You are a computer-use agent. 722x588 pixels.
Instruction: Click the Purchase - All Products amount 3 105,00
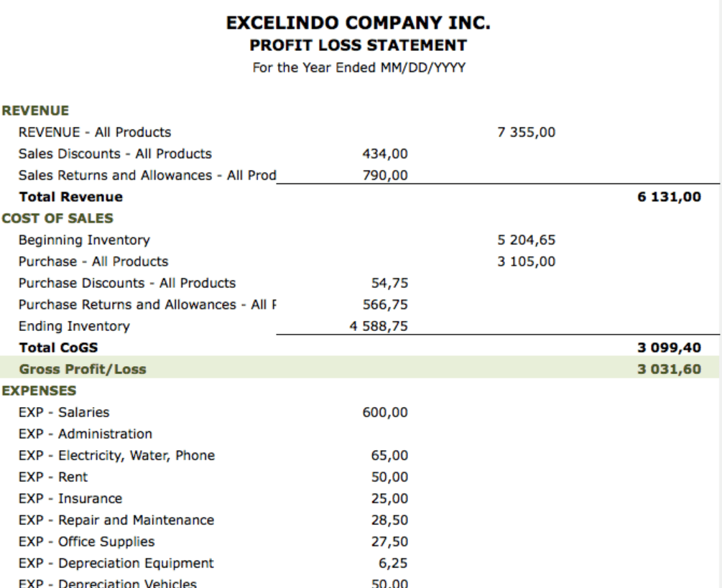pos(527,261)
